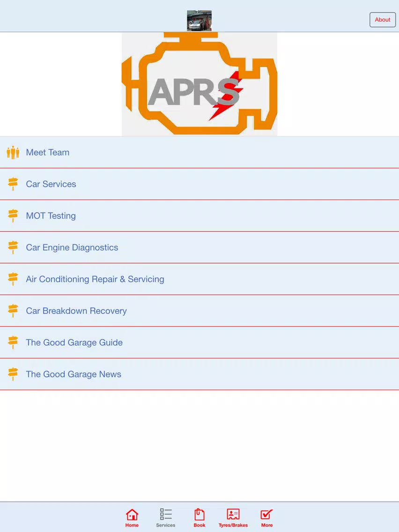The image size is (399, 532).
Task: Open Air Conditioning Repair & Servicing
Action: [199, 279]
